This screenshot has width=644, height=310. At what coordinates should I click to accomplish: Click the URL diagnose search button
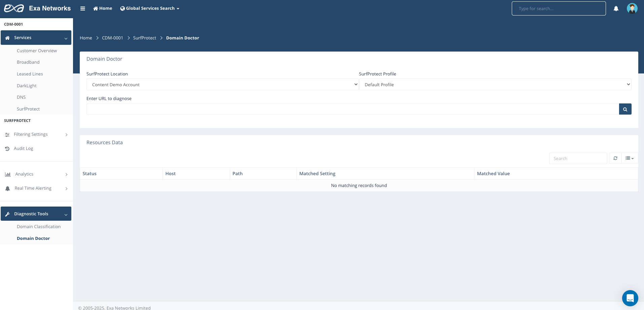point(625,109)
